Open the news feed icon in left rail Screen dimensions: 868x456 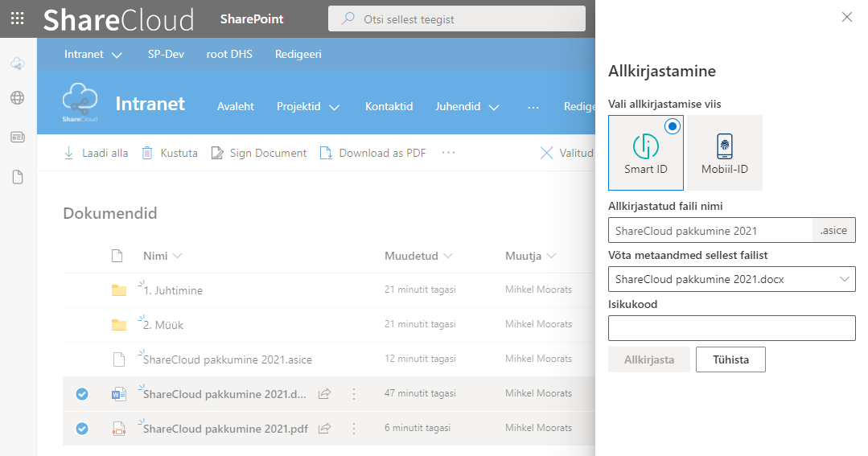[x=18, y=137]
